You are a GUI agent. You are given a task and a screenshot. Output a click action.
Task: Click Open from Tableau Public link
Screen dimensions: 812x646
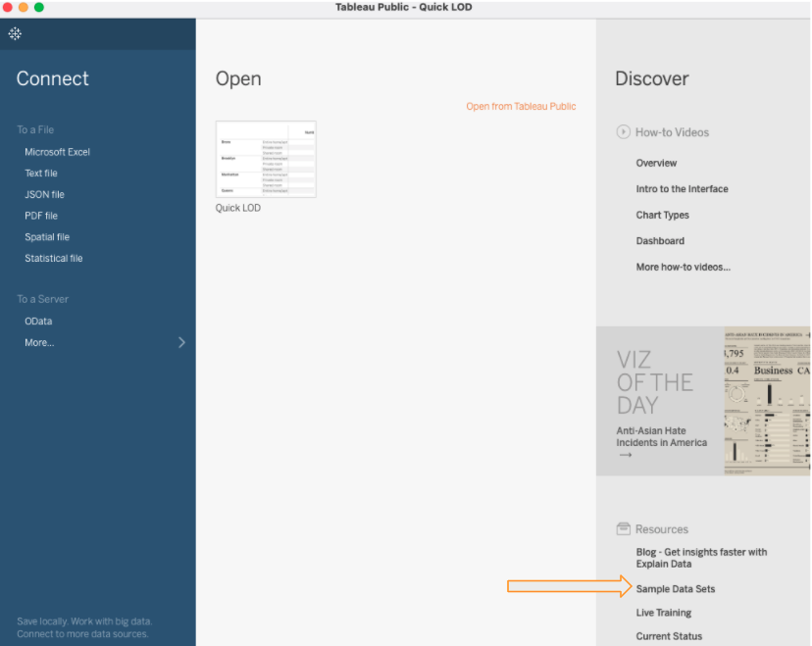pos(521,107)
